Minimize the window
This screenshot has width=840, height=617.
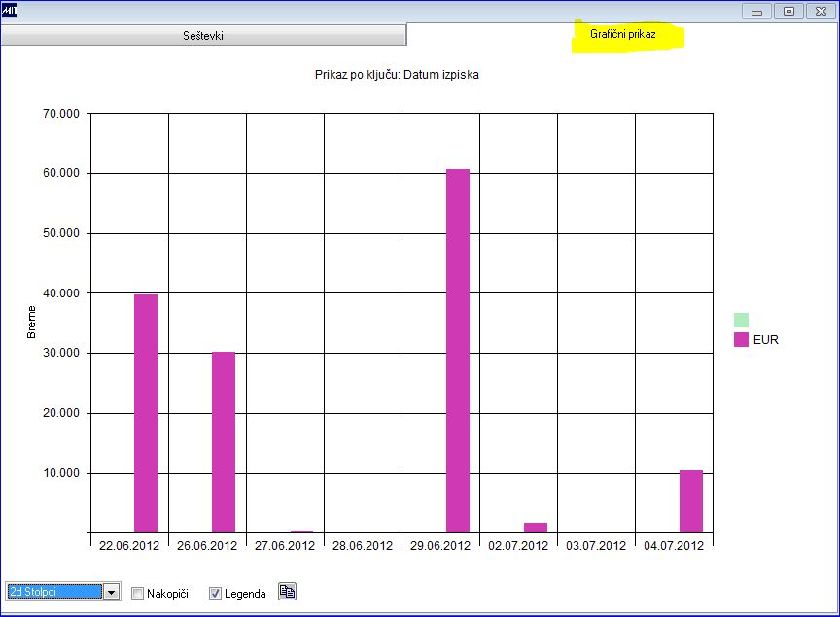click(756, 12)
